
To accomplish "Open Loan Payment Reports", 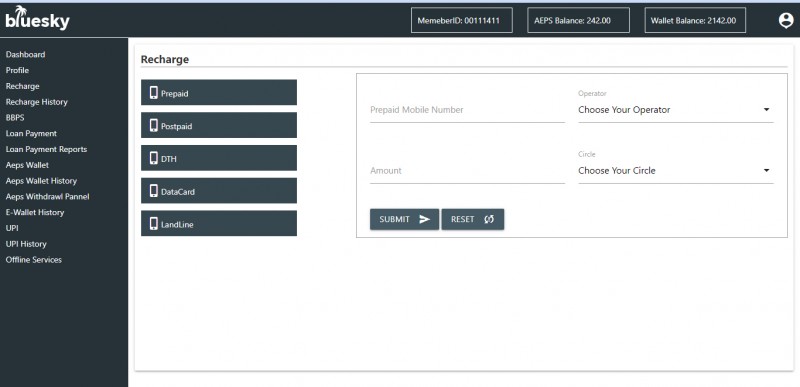I will [46, 149].
